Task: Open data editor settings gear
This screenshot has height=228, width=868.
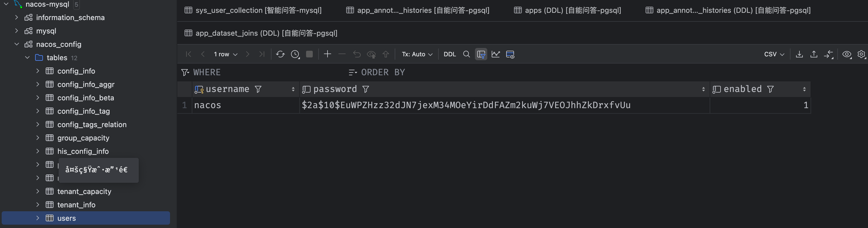Action: point(862,54)
